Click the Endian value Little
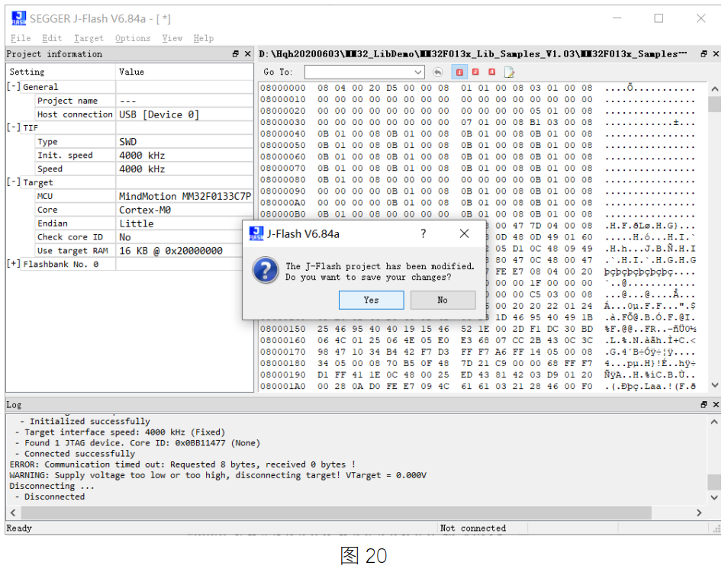Viewport: 728px width, 572px height. pos(136,223)
